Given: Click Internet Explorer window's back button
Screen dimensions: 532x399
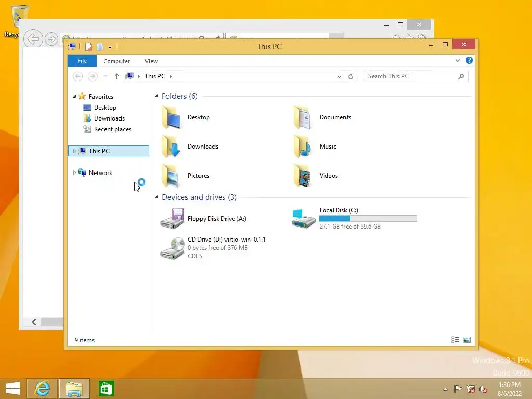Looking at the screenshot, I should point(33,39).
